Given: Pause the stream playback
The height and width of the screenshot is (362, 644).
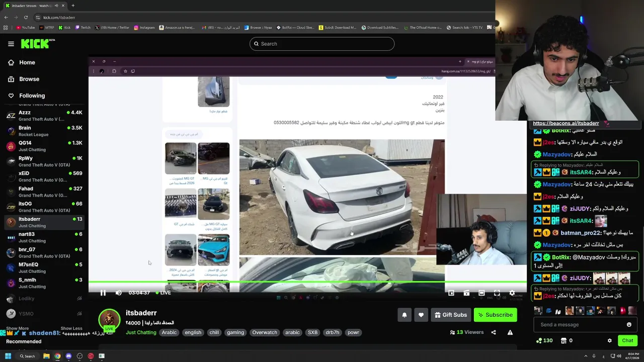Looking at the screenshot, I should click(x=103, y=293).
